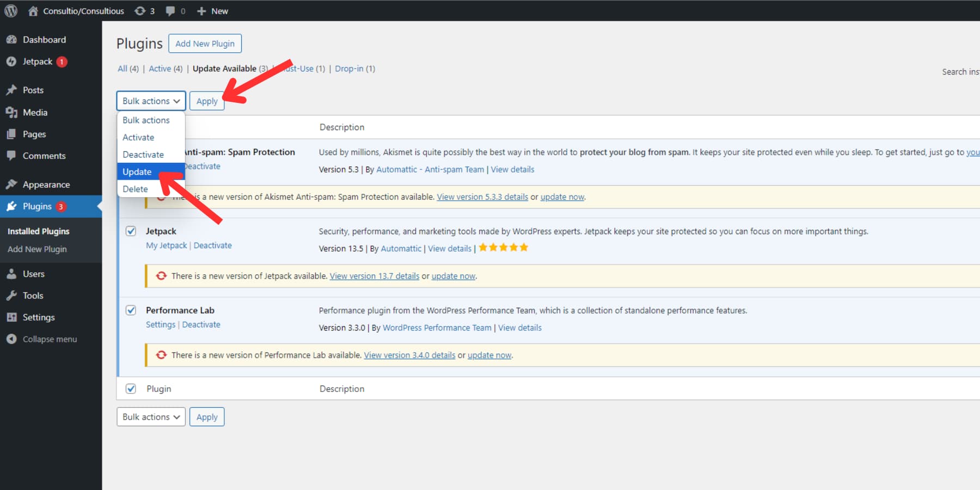Click the Jetpack icon in the sidebar

(12, 62)
